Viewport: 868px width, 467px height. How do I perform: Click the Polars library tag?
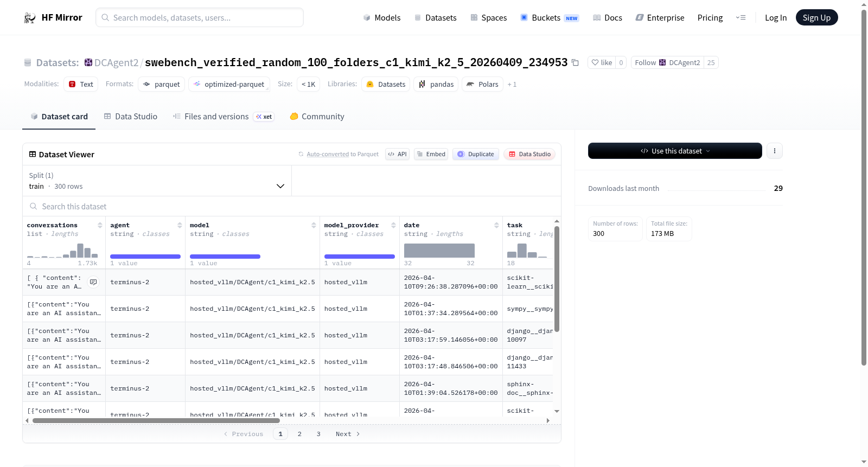pos(482,84)
